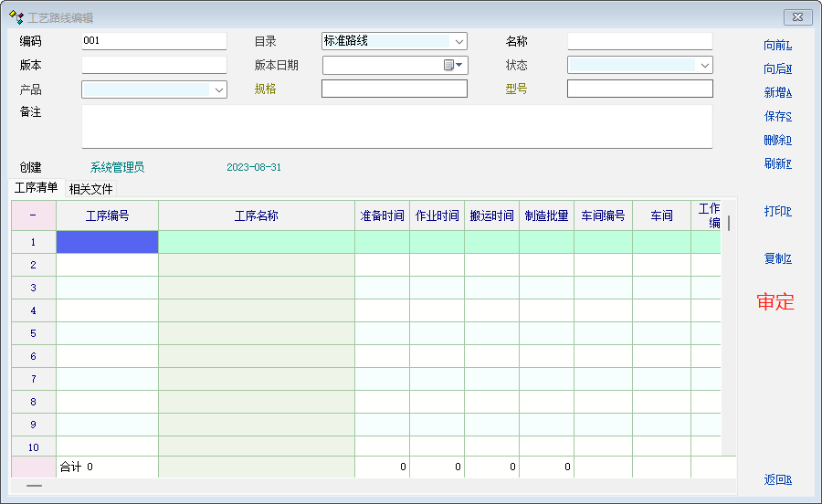
Task: Open the 目录 dropdown showing 标准路线
Action: [x=458, y=41]
